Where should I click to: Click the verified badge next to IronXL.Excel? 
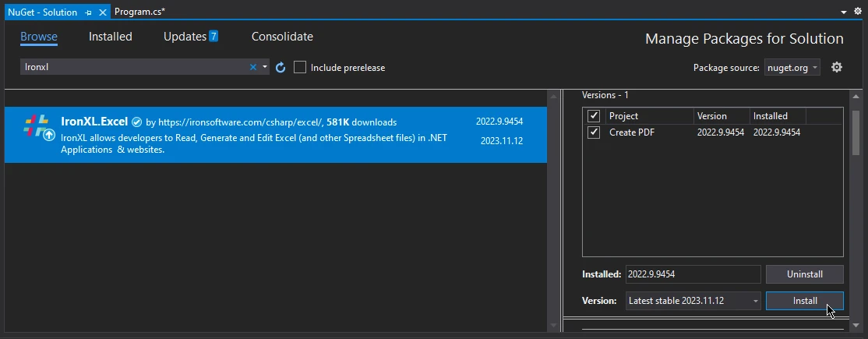(136, 122)
